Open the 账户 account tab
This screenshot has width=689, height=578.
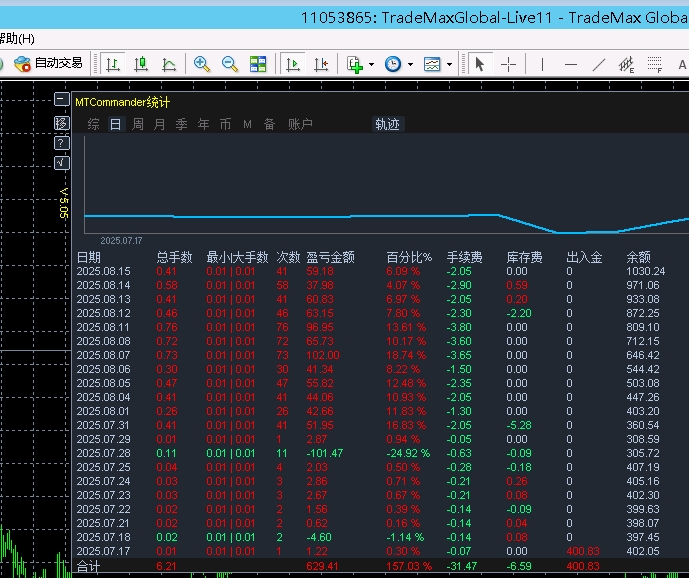pyautogui.click(x=300, y=124)
